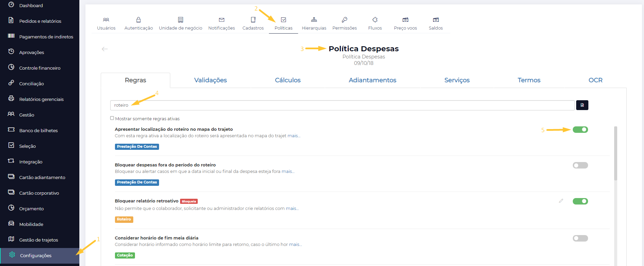Check Mostrar somente regras ativas
The height and width of the screenshot is (266, 644).
[112, 118]
